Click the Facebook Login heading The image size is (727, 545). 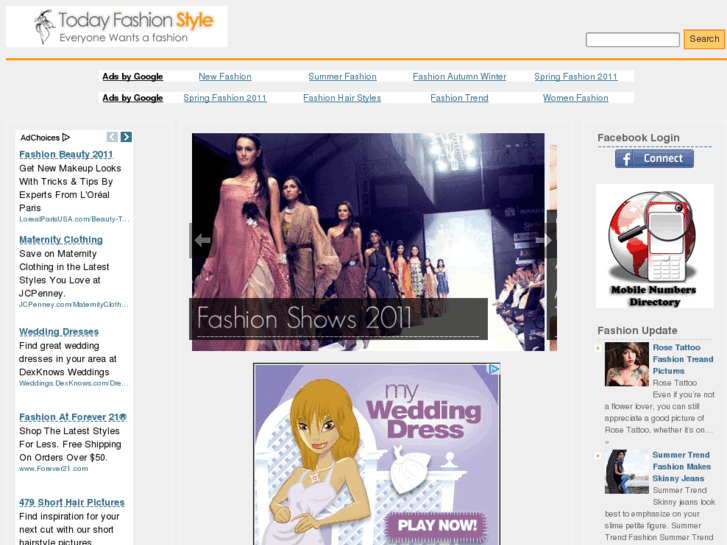tap(638, 138)
